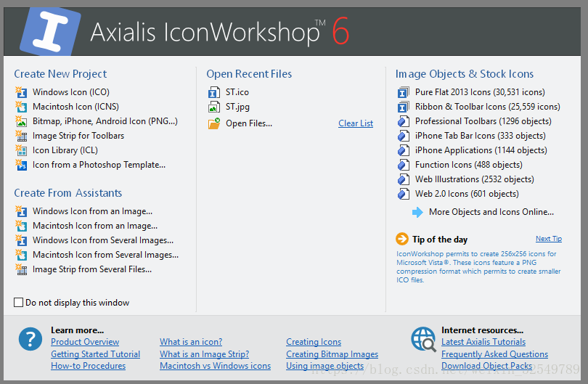This screenshot has height=384, width=588.
Task: Open the What is an icon? link
Action: [x=191, y=342]
